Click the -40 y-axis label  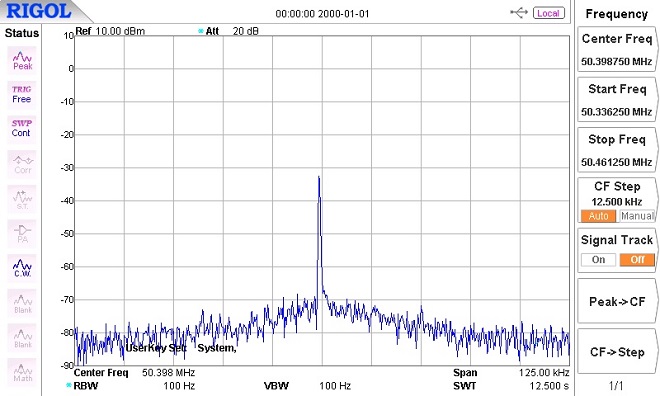(x=67, y=201)
